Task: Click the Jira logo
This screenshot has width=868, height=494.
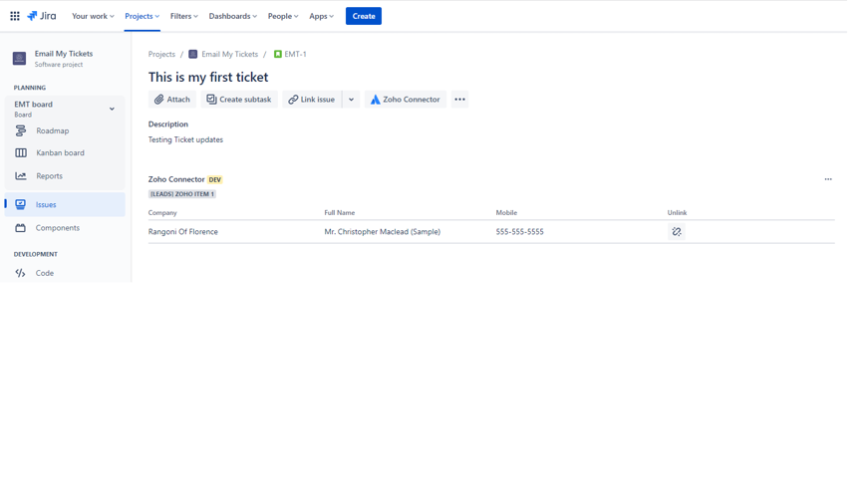Action: 42,16
